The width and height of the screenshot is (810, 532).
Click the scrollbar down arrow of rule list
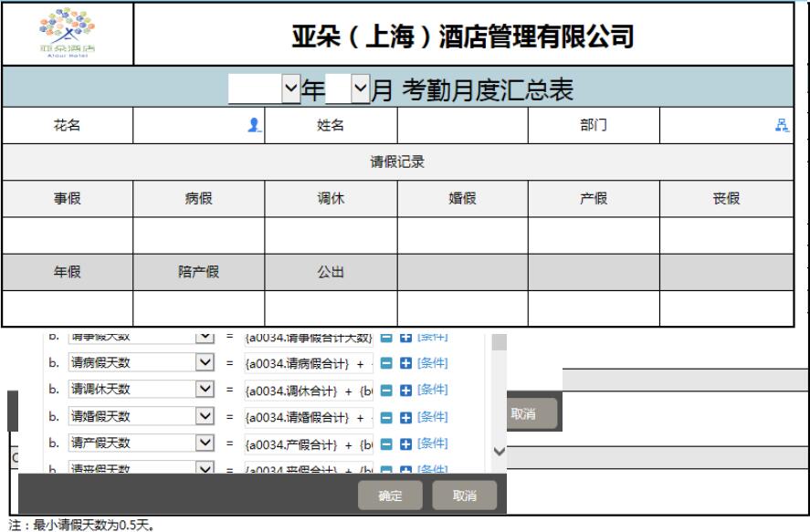(499, 452)
